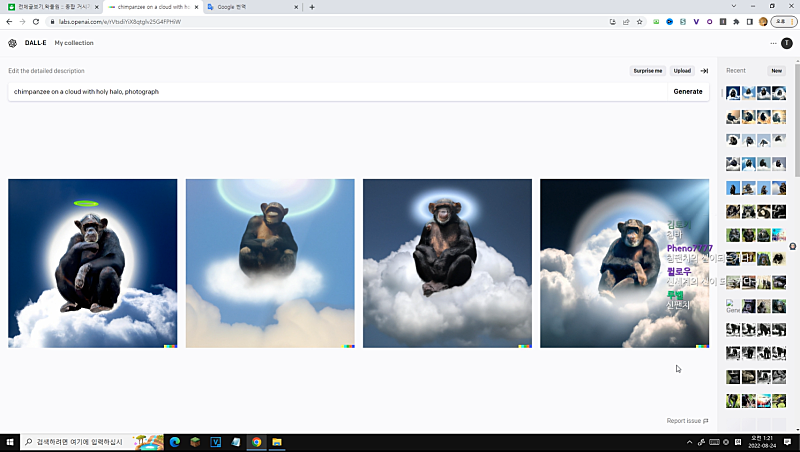Close the chimpanzee on a cloud tab

(196, 7)
